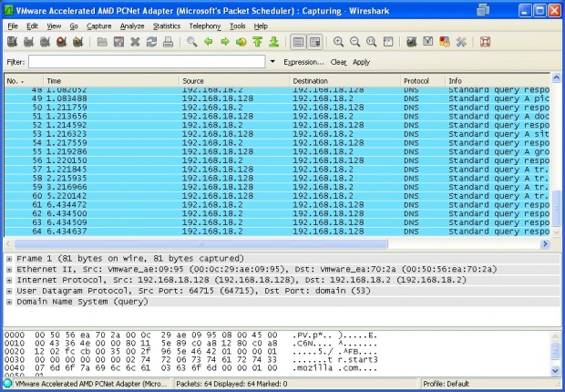Apply the display filter

coord(362,62)
